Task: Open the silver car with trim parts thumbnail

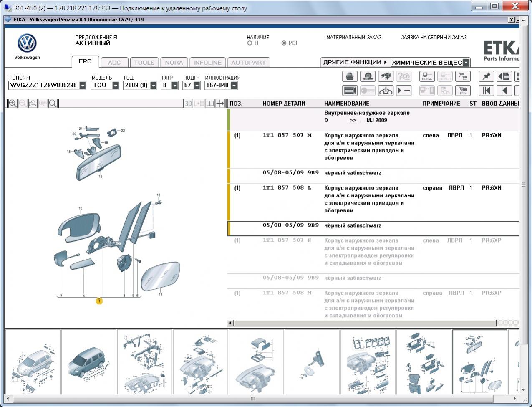Action: [x=33, y=362]
